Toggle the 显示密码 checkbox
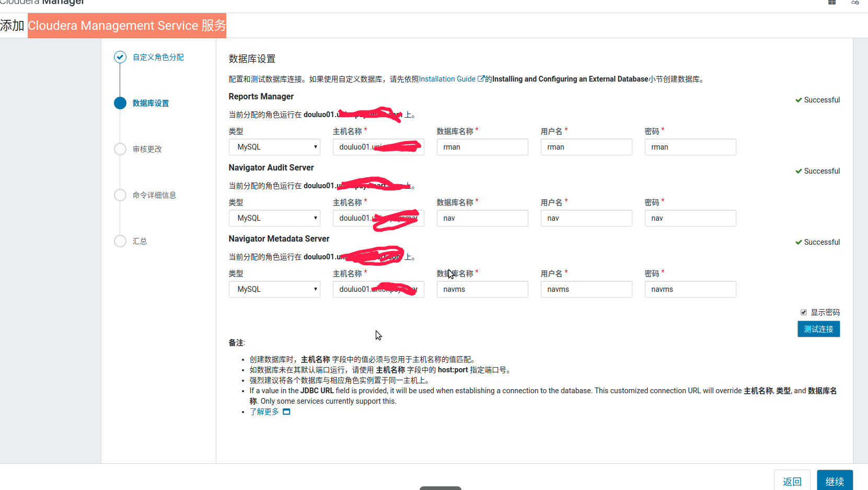This screenshot has height=490, width=868. [804, 312]
